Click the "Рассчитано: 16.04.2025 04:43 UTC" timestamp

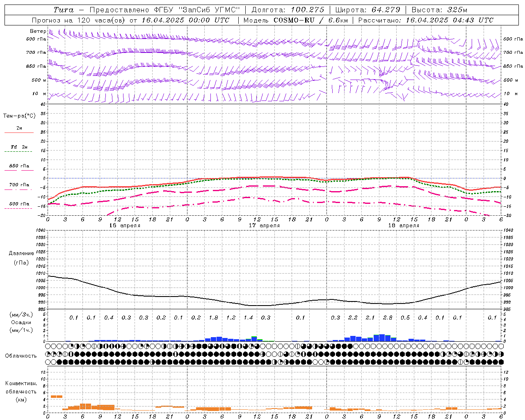point(426,20)
